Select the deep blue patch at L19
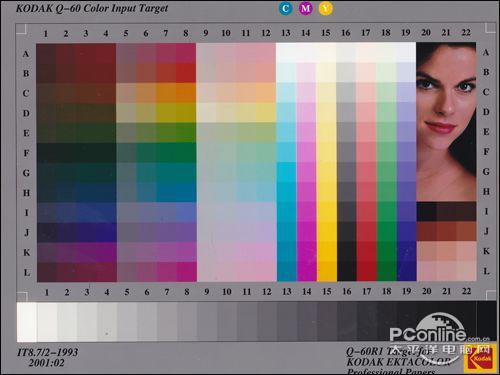The height and width of the screenshot is (375, 500). [407, 272]
